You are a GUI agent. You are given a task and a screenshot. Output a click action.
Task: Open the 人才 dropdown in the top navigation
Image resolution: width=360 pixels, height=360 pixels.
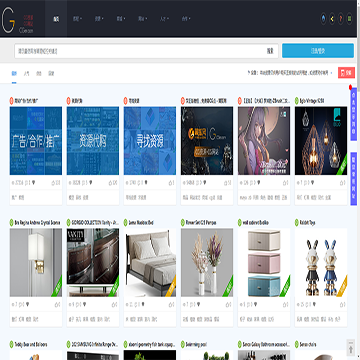click(164, 19)
